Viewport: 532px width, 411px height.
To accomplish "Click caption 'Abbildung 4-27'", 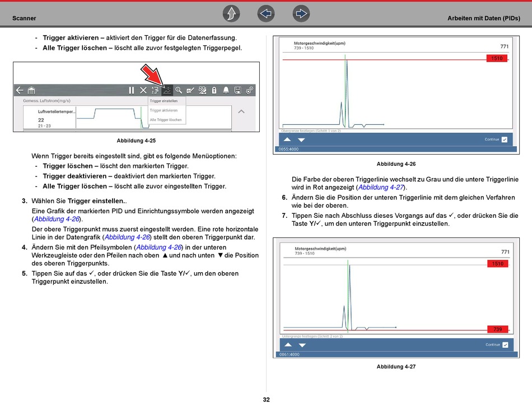I will point(396,367).
